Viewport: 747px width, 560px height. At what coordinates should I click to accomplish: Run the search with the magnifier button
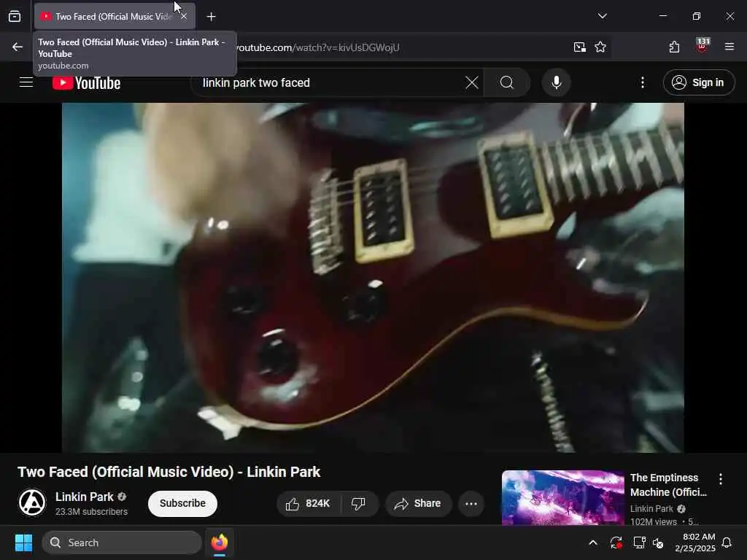click(x=507, y=82)
